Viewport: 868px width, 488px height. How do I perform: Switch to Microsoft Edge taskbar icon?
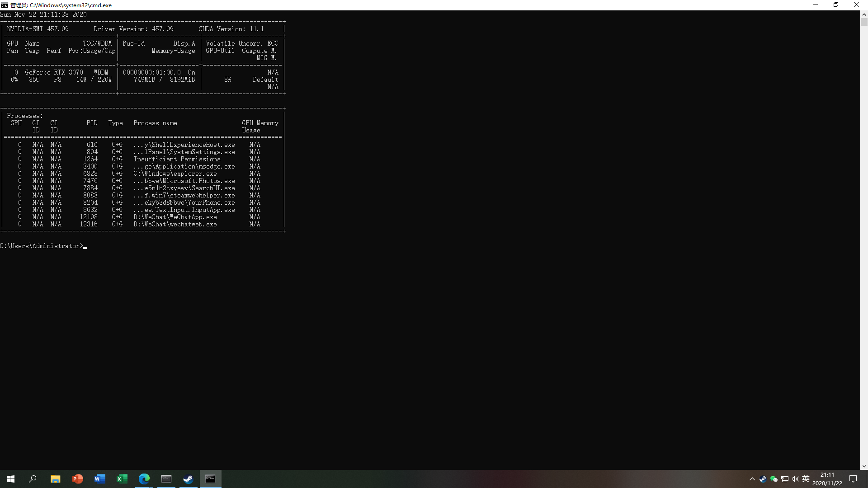coord(144,479)
